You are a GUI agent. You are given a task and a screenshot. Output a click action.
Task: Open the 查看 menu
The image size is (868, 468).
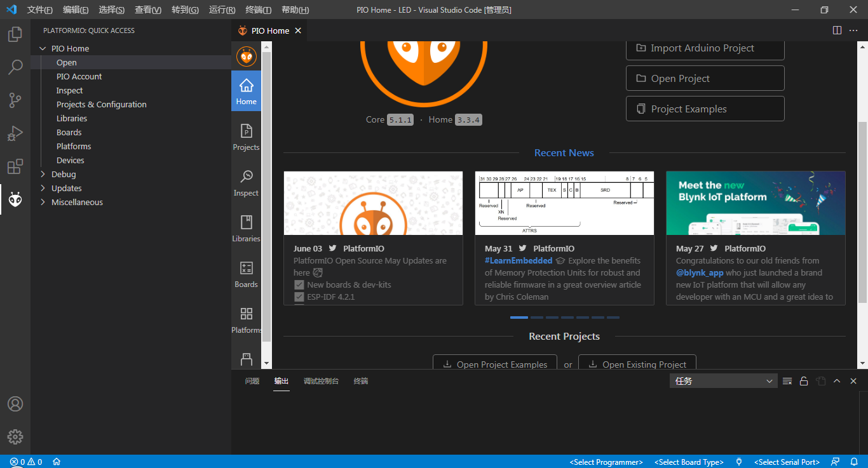(148, 10)
